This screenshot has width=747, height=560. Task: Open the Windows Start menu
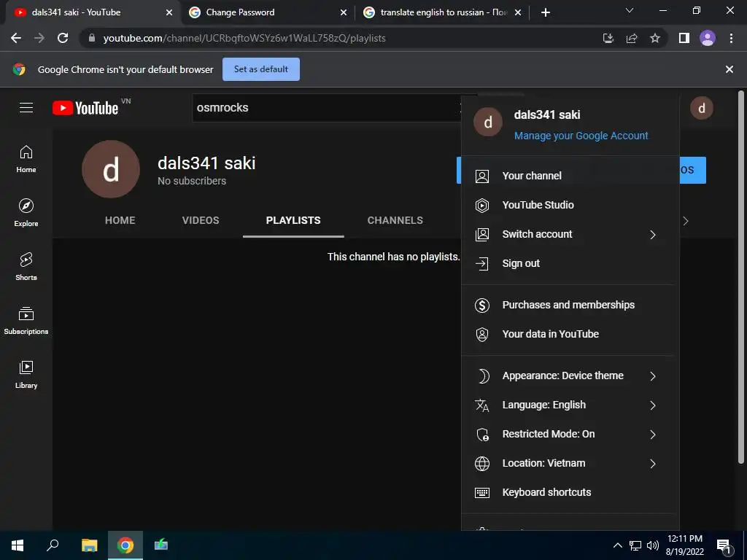pyautogui.click(x=18, y=545)
